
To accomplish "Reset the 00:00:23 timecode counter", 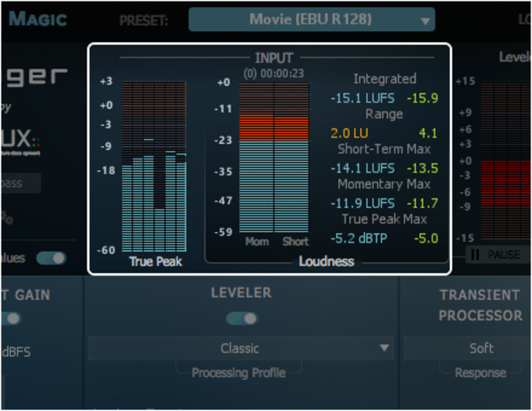I will pos(274,73).
